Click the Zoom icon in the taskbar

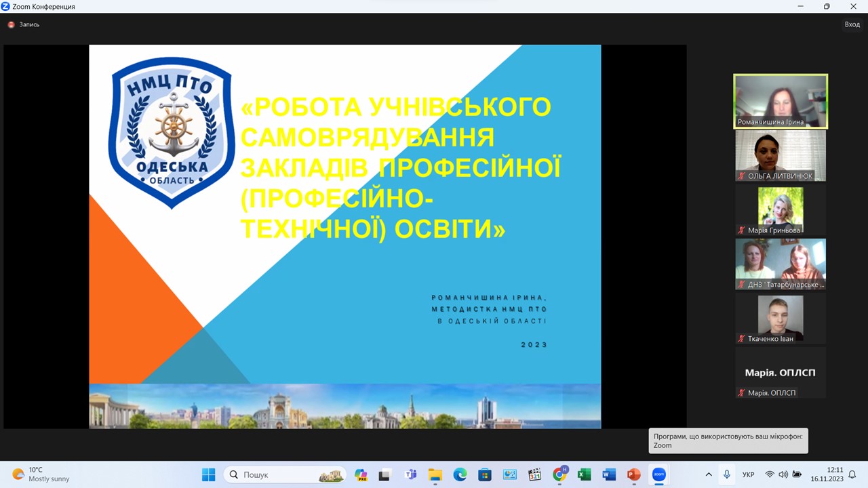pyautogui.click(x=658, y=474)
